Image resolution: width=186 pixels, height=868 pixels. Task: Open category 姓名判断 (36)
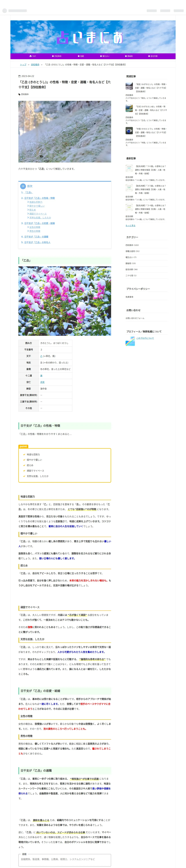132,270
